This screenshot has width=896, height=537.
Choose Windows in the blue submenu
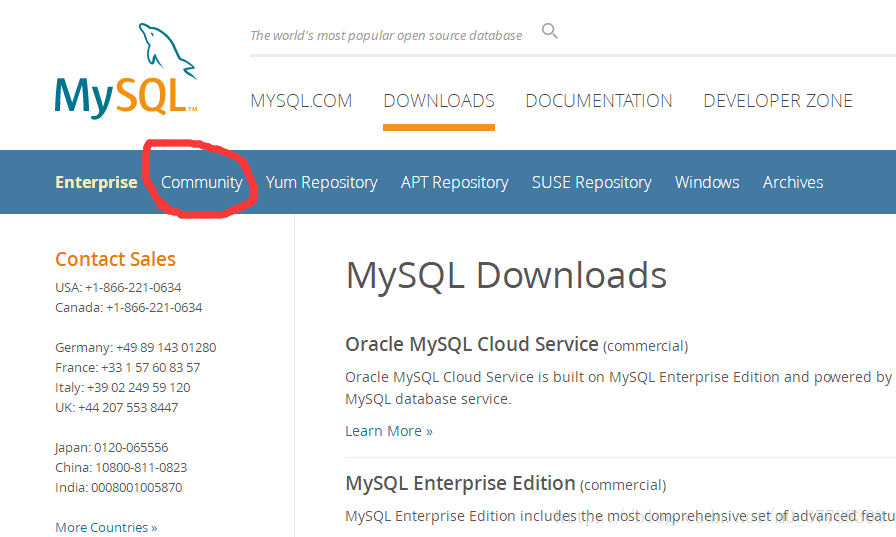[x=707, y=182]
